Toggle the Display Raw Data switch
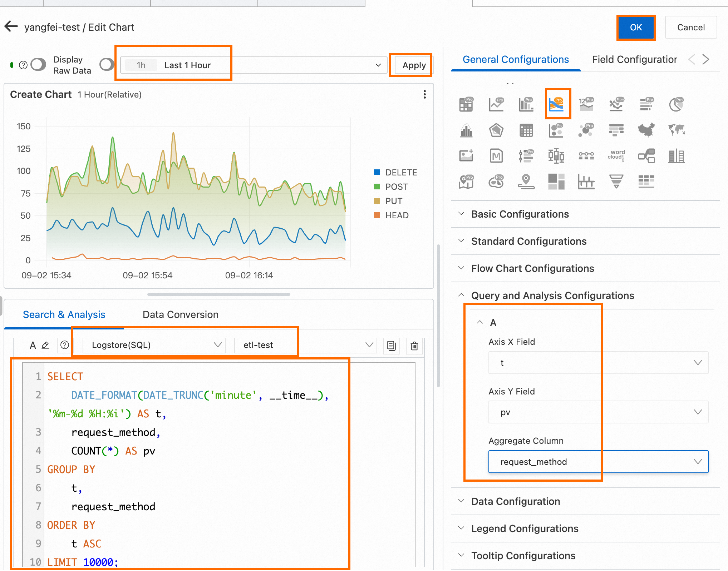This screenshot has width=728, height=571. tap(39, 65)
